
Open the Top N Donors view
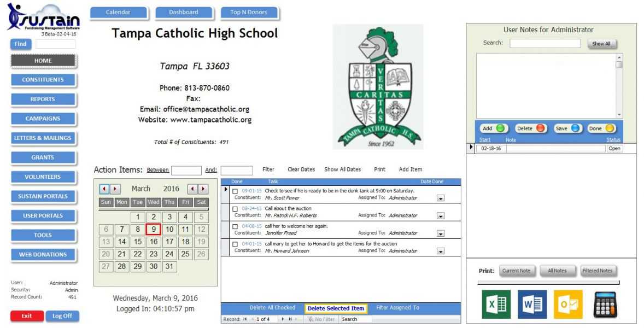click(249, 11)
